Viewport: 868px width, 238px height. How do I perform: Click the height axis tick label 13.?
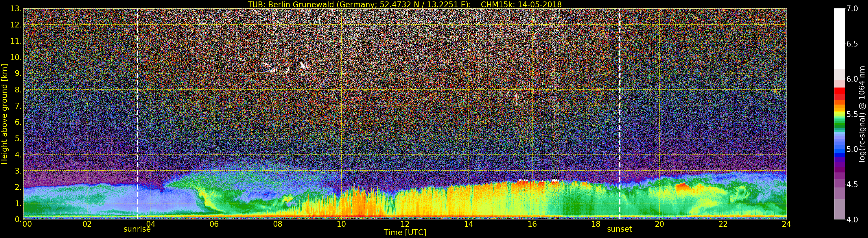(16, 9)
